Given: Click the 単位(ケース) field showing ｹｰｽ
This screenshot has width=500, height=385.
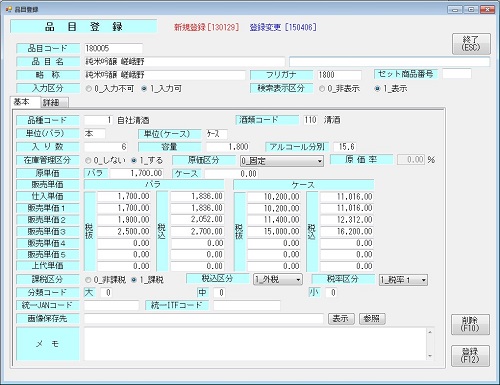Looking at the screenshot, I should [217, 134].
